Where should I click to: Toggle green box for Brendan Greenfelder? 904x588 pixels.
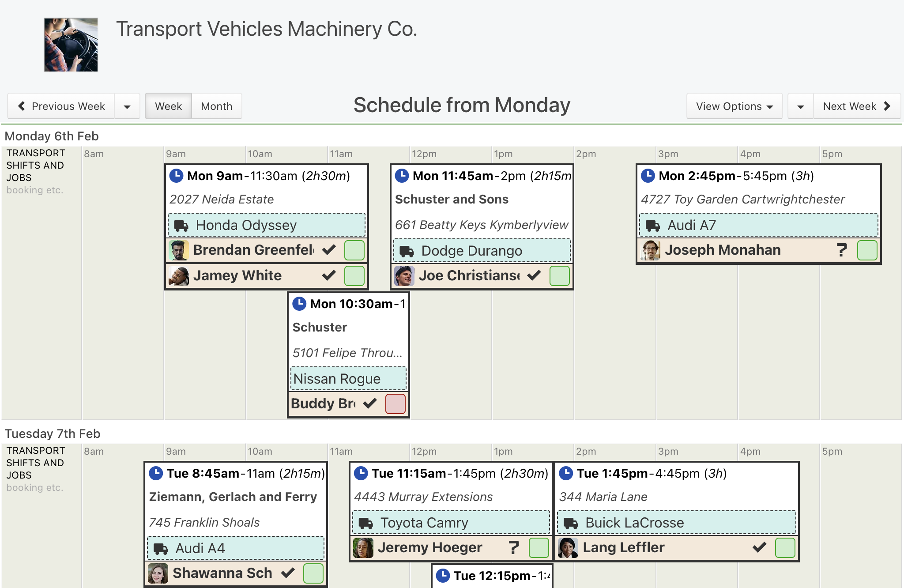click(x=354, y=250)
